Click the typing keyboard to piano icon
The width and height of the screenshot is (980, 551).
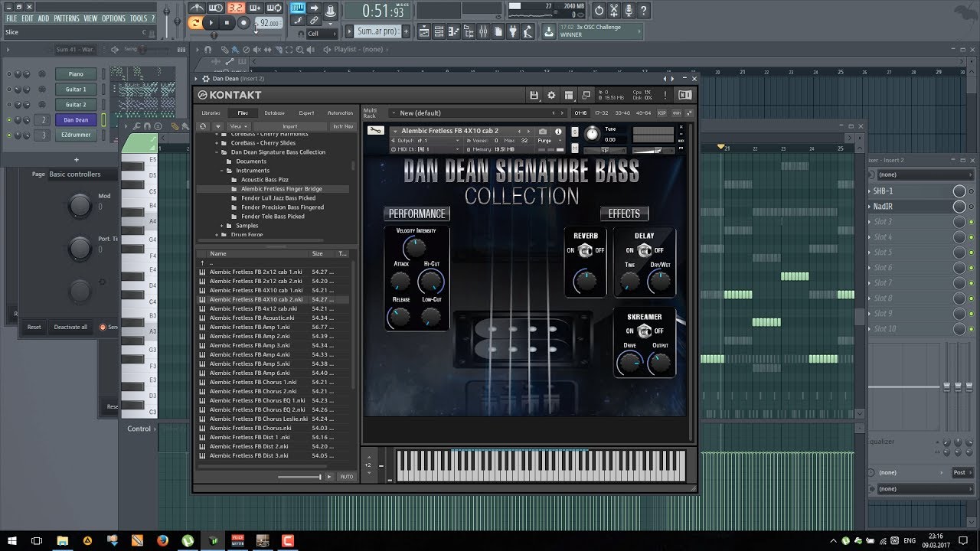[297, 8]
